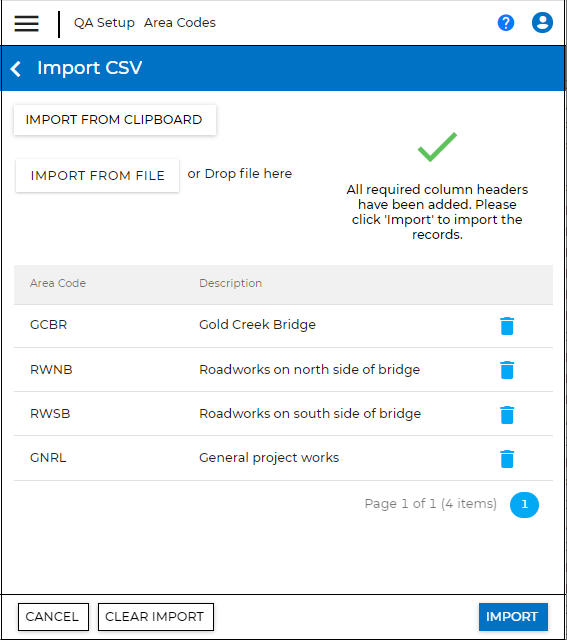Click the 'or Drop file here' area
Image resolution: width=567 pixels, height=640 pixels.
pyautogui.click(x=240, y=174)
